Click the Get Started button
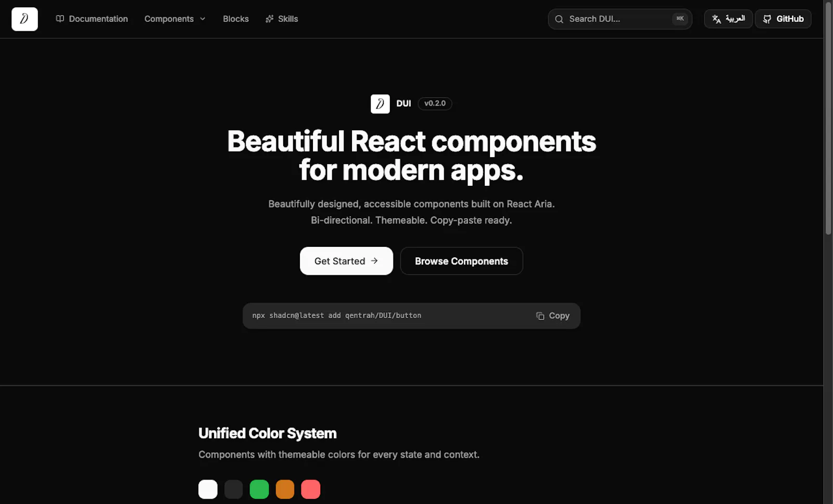The height and width of the screenshot is (504, 833). pyautogui.click(x=346, y=261)
